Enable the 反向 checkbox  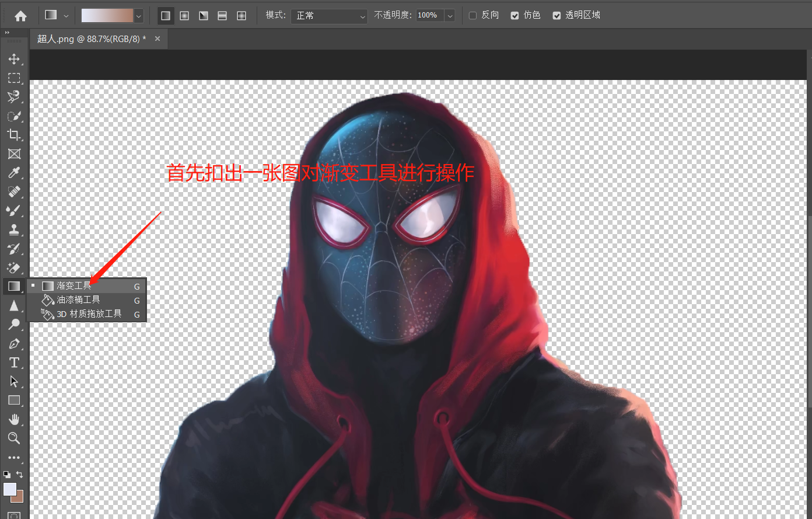click(473, 16)
